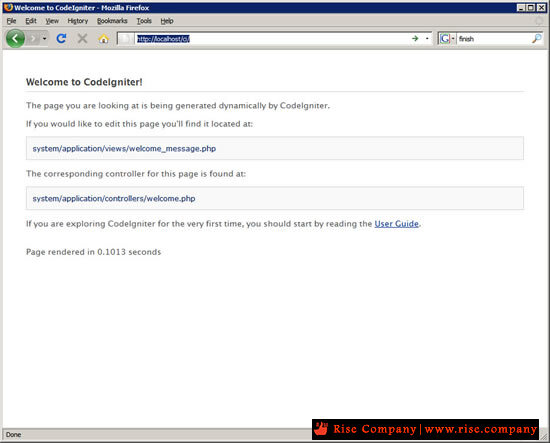Open the View menu
550x443 pixels.
[x=52, y=21]
